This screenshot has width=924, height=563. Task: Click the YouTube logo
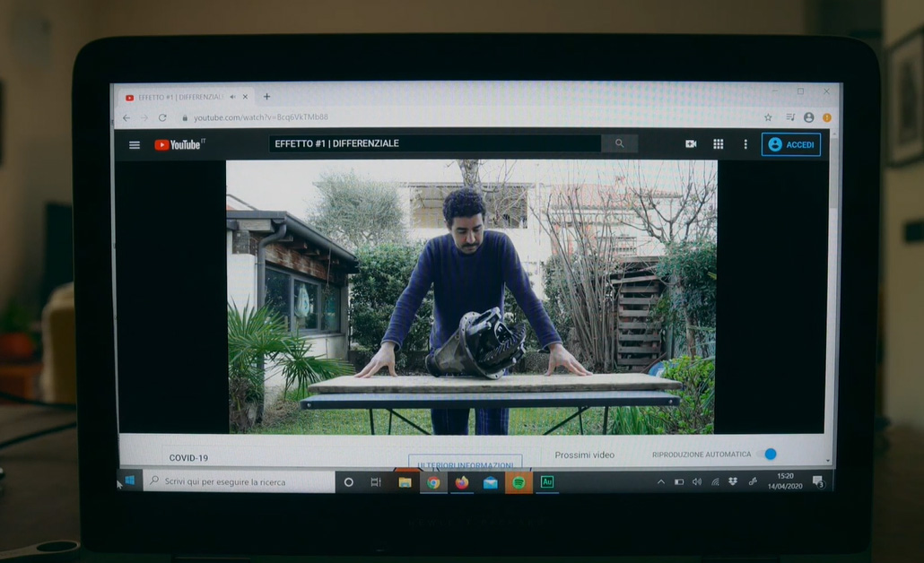click(179, 144)
